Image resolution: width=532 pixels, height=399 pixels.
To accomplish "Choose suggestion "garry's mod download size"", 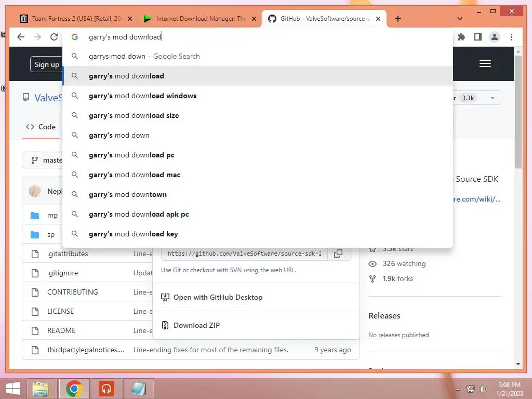I will click(258, 115).
